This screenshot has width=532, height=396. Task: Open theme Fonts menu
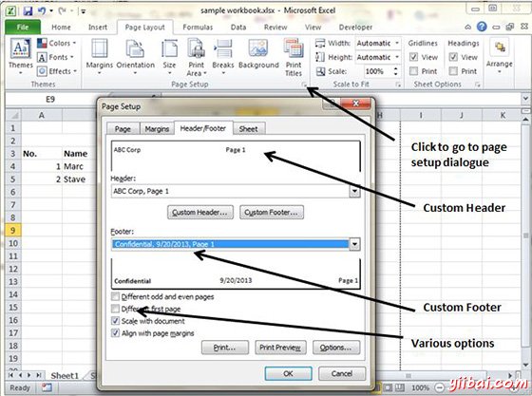pyautogui.click(x=55, y=57)
